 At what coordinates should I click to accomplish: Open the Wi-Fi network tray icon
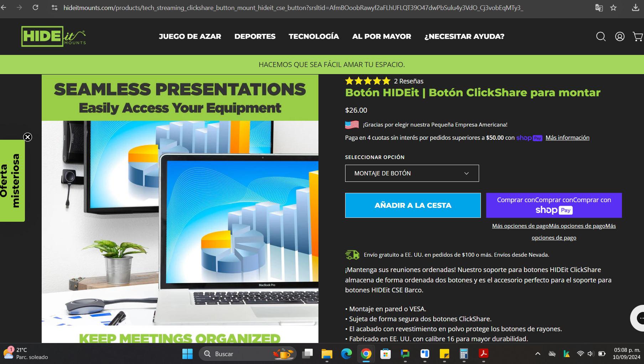point(580,354)
